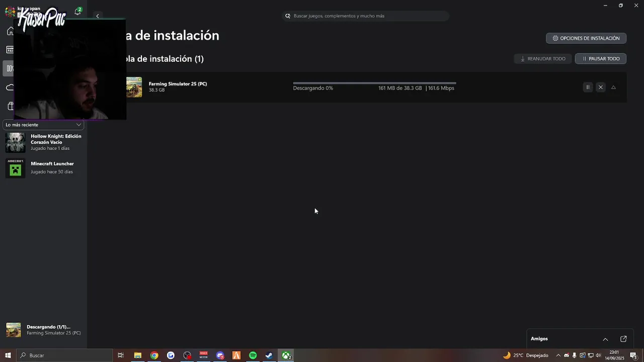Open the Windows Start menu
Image resolution: width=644 pixels, height=362 pixels.
8,355
